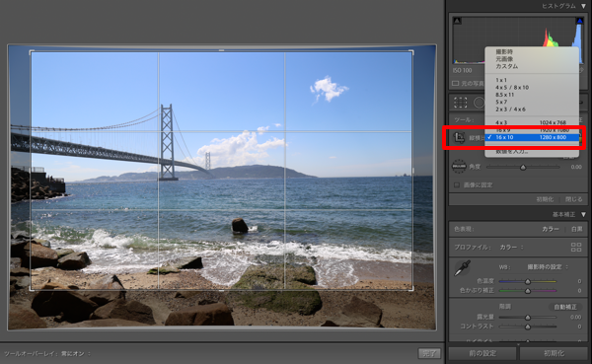Check the 画像に固定 option

coord(457,185)
